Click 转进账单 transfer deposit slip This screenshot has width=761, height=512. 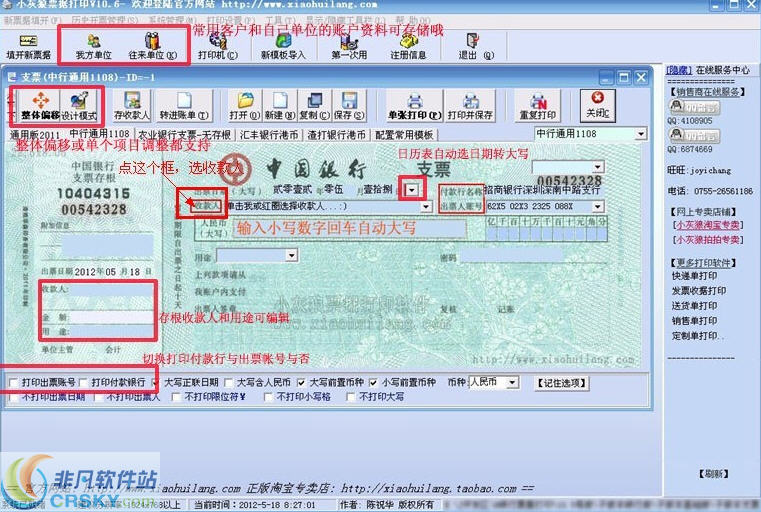tap(184, 105)
